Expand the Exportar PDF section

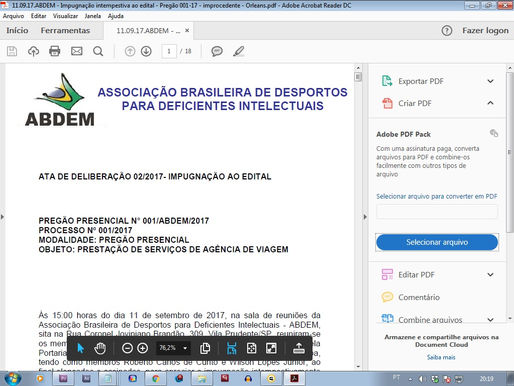pos(490,81)
